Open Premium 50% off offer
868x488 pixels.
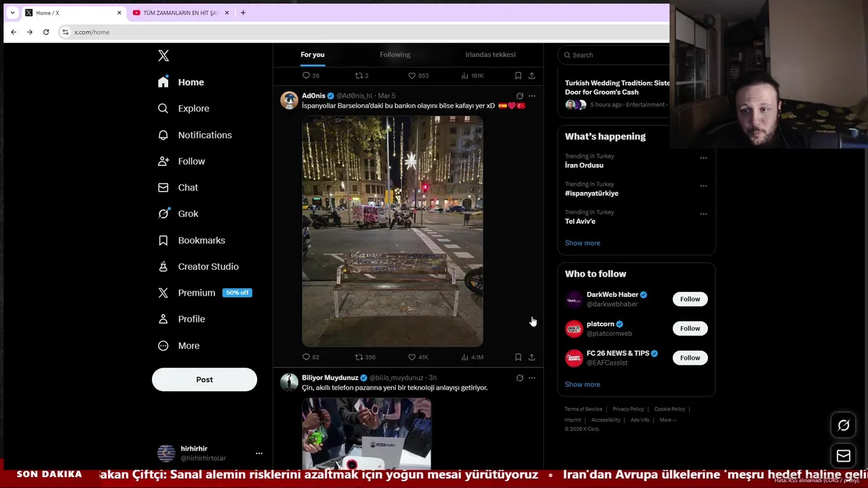tap(205, 293)
